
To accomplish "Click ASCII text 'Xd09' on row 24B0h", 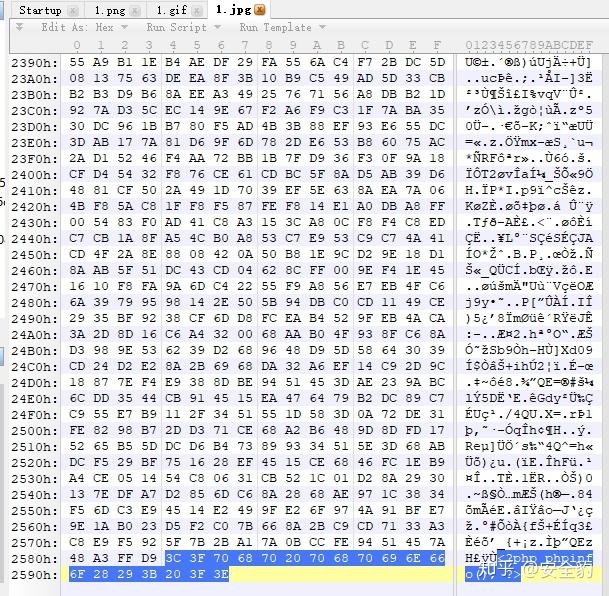I will click(576, 351).
